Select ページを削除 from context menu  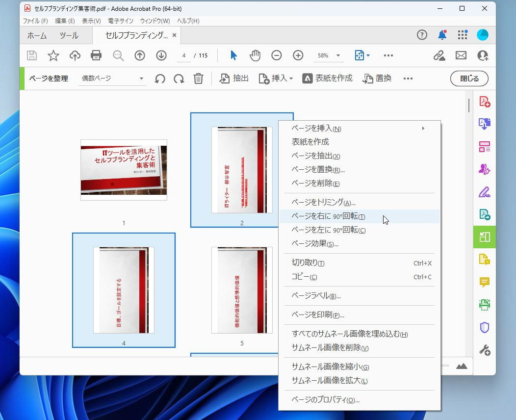(359, 184)
